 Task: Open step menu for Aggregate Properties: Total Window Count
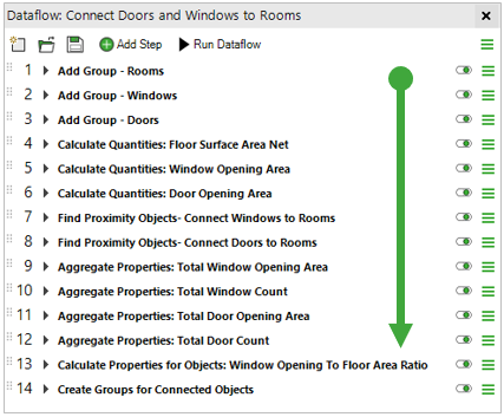(488, 291)
